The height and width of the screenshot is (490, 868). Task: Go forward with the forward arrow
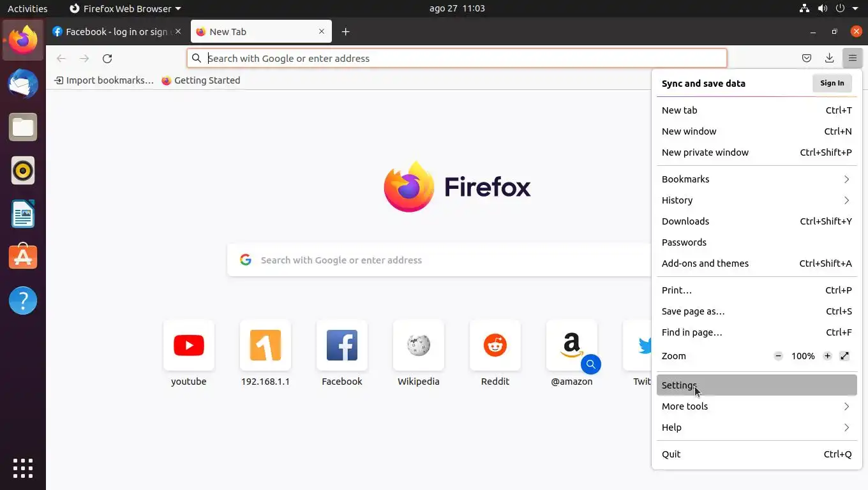84,58
